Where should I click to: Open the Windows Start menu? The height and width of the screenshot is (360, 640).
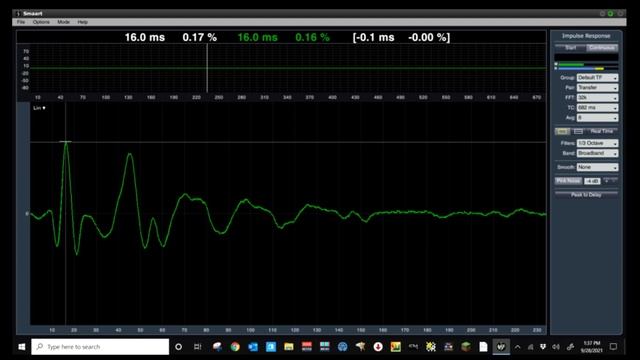pos(22,347)
